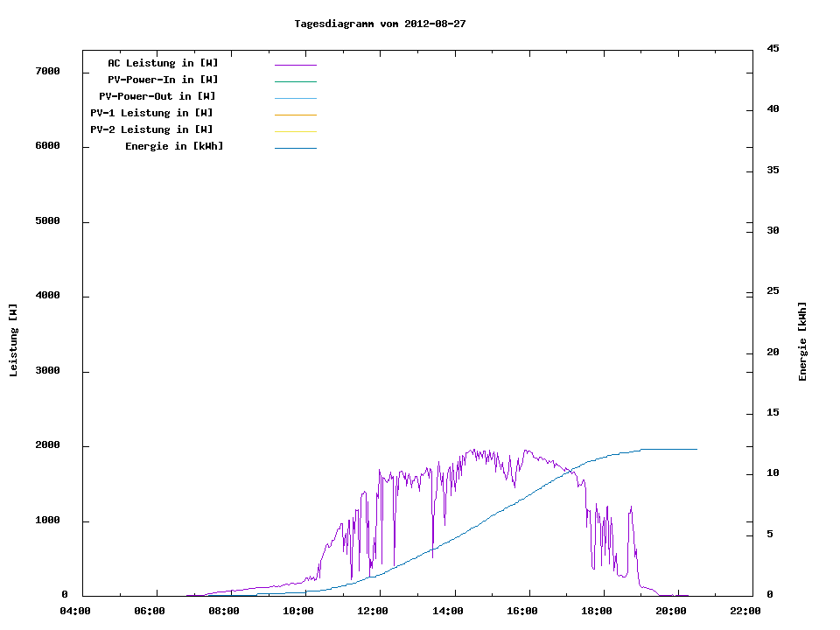Click the right axis title 'Energie [kWh]'
The image size is (840, 630).
802,341
